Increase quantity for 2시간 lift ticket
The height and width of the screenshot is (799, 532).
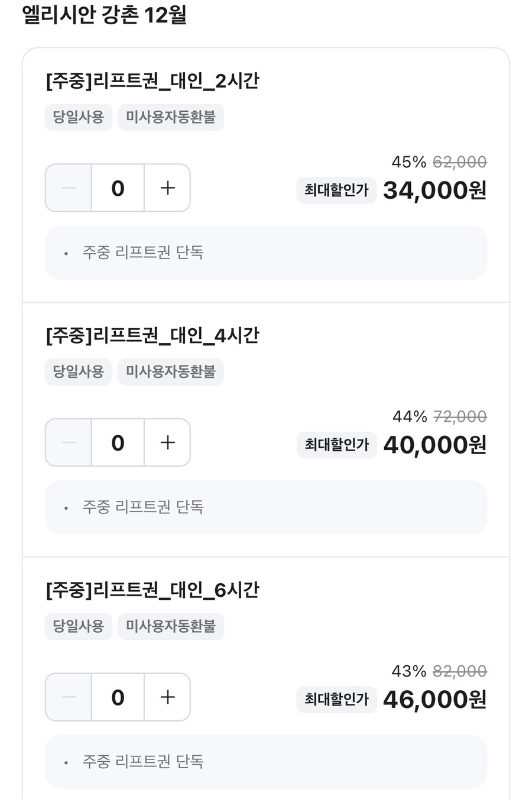(x=168, y=188)
